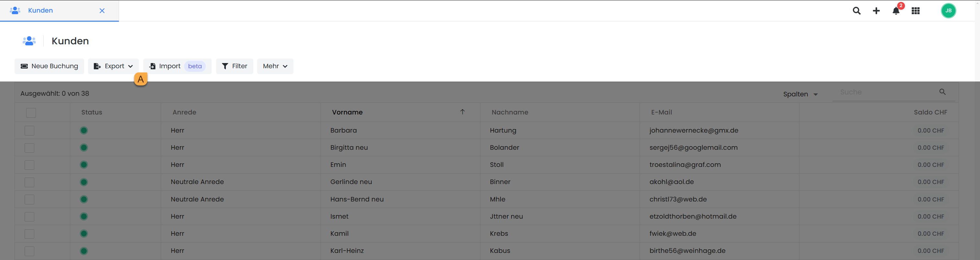980x260 pixels.
Task: Open the notifications bell
Action: [896, 11]
